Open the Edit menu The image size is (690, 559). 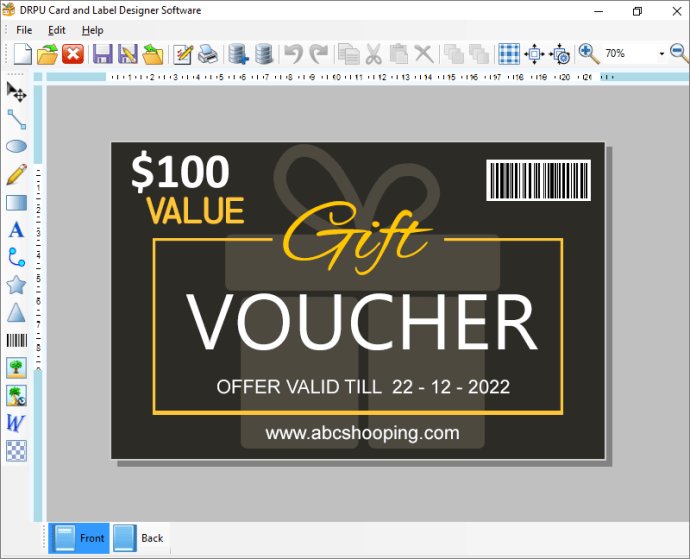click(x=57, y=30)
